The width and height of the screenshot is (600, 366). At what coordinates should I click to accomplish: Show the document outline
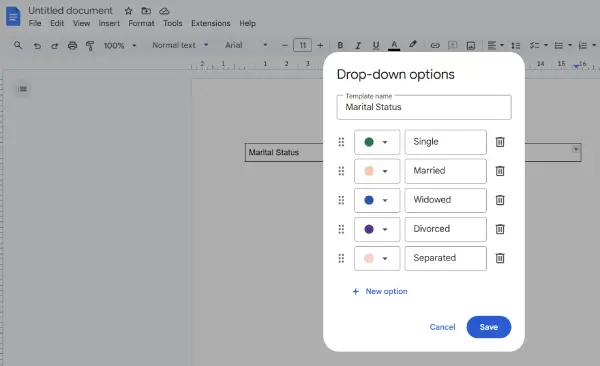[x=23, y=89]
